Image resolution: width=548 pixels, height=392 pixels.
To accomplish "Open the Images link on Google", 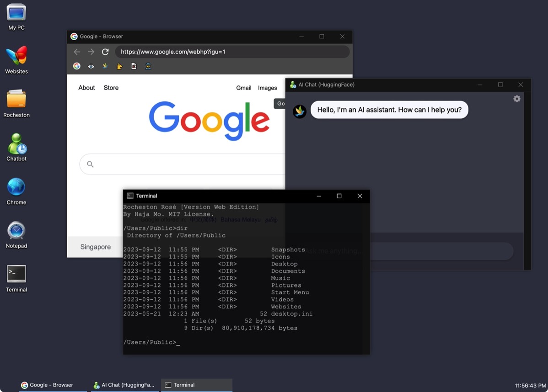I will pos(267,88).
